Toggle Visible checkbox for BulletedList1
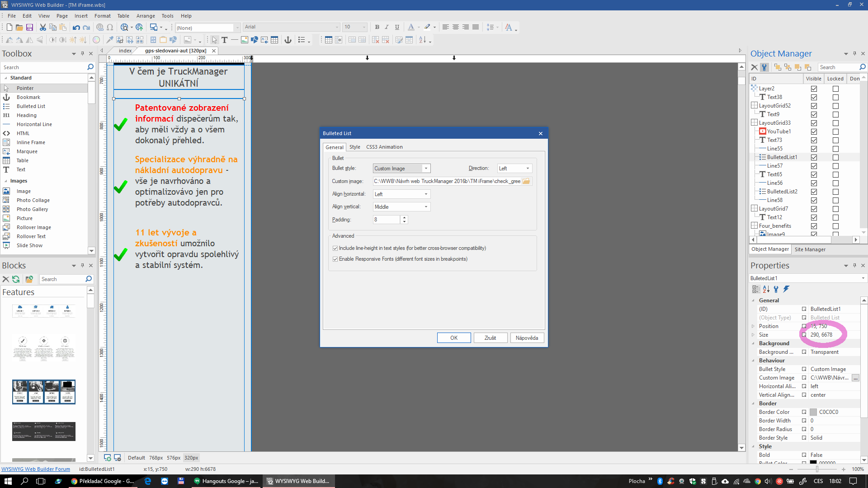 pos(814,157)
